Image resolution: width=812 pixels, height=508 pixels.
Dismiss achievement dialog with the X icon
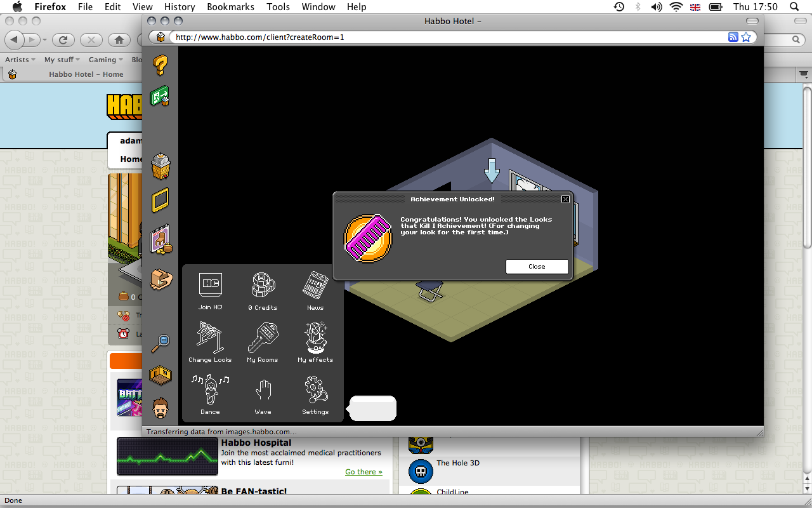(x=565, y=199)
